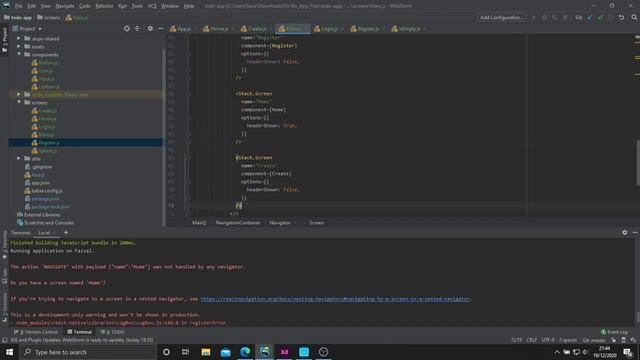The image size is (640, 360).
Task: Click the grayed-out Debug bug icon in toolbar
Action: coord(544,18)
